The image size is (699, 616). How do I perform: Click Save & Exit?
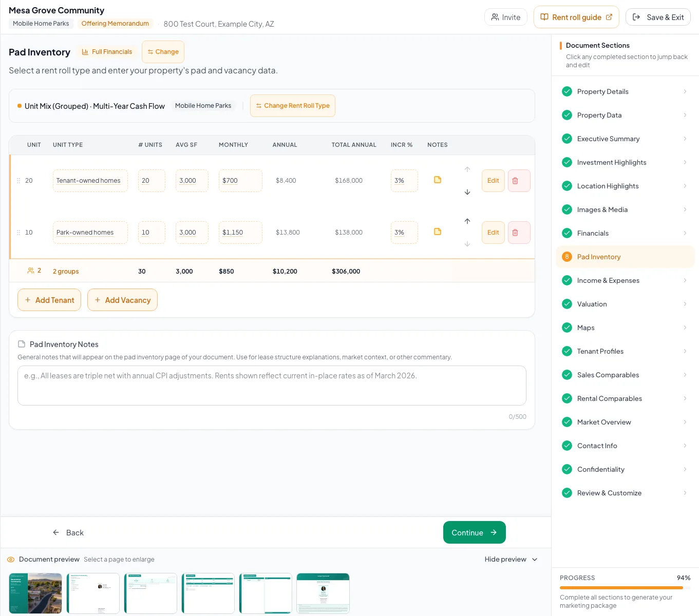pos(658,17)
